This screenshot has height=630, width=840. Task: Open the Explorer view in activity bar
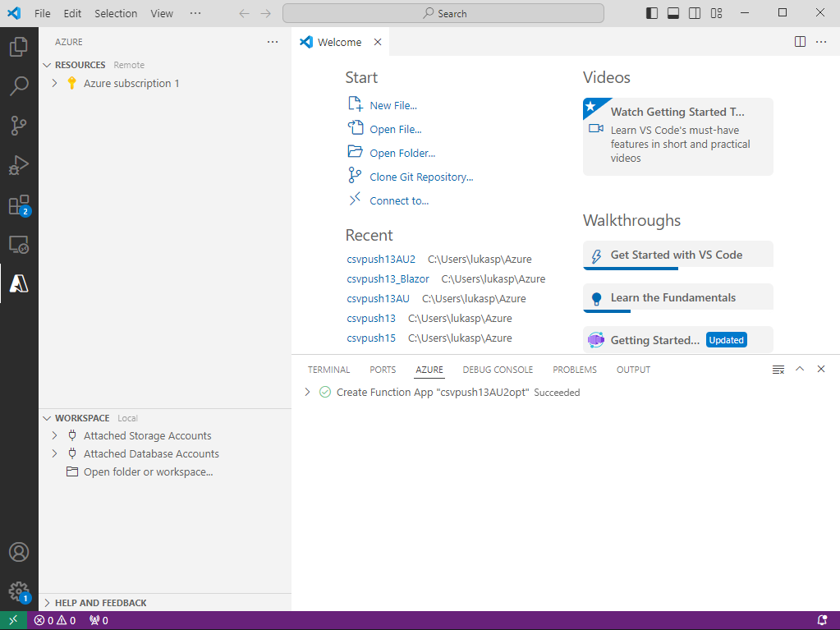19,47
